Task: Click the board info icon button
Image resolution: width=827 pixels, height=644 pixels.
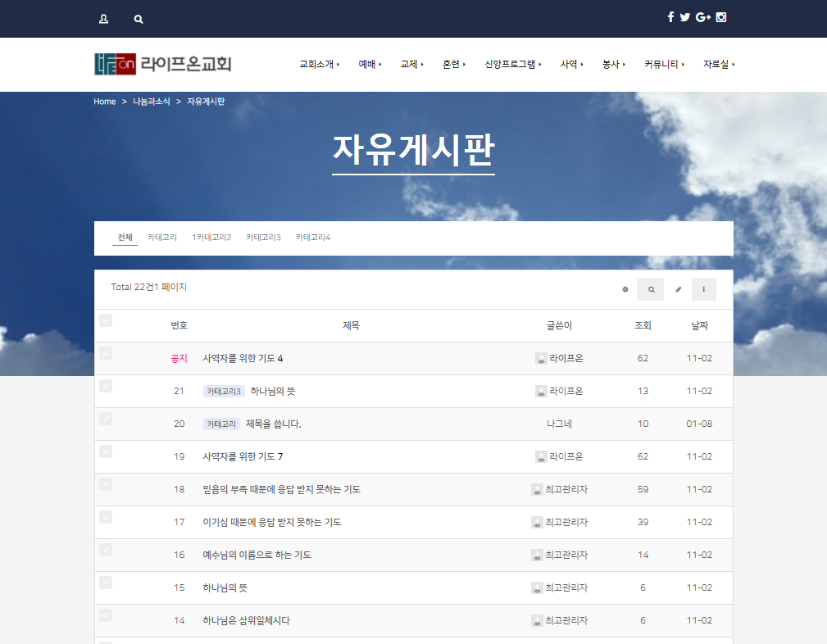Action: point(704,289)
